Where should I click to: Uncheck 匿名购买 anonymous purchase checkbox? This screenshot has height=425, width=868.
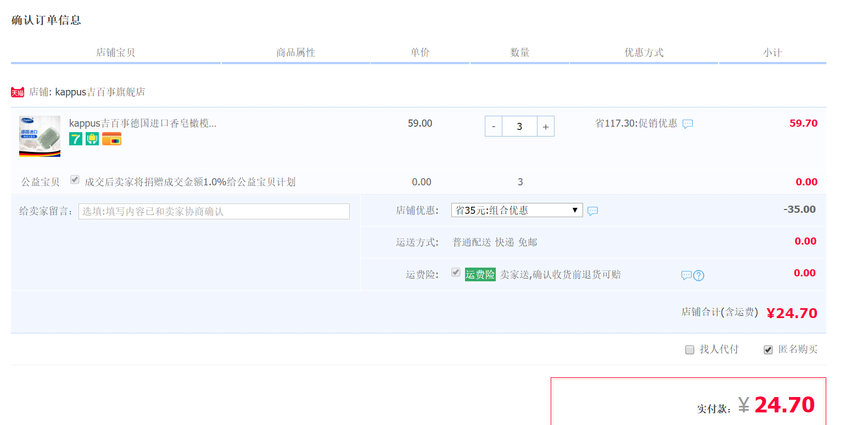(768, 350)
